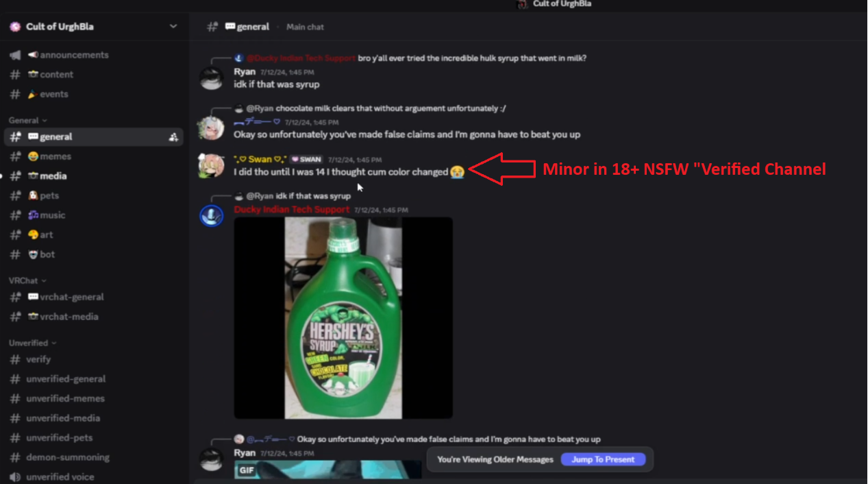The width and height of the screenshot is (868, 484).
Task: Click the replied message preview above Ryan
Action: (410, 58)
